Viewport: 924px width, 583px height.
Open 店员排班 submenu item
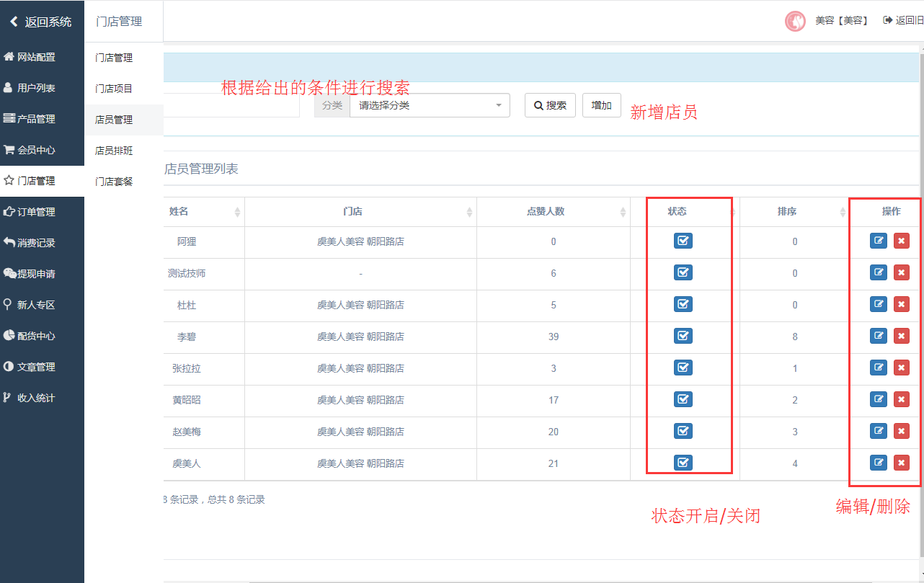tap(114, 151)
